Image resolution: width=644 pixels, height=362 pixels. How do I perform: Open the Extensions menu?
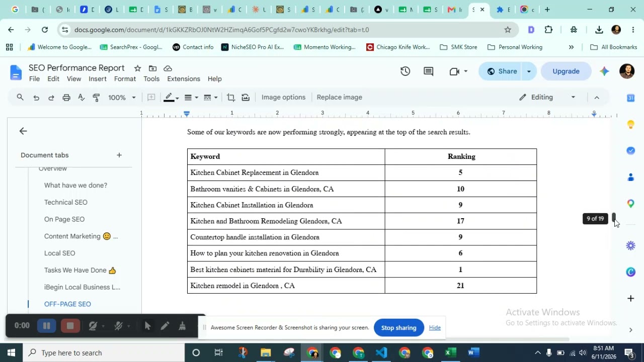click(184, 79)
